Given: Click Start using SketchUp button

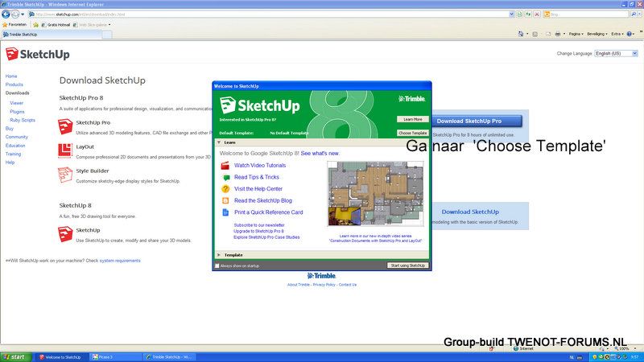Looking at the screenshot, I should 408,265.
